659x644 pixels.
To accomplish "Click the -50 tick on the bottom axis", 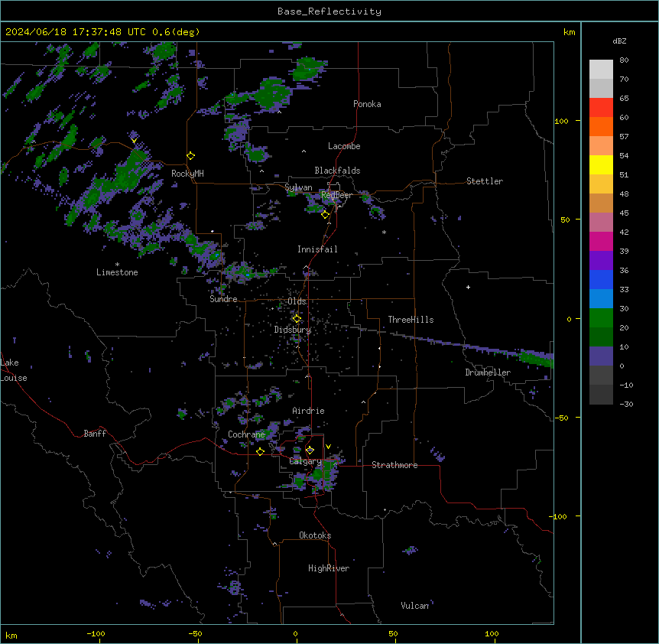I will [x=195, y=633].
